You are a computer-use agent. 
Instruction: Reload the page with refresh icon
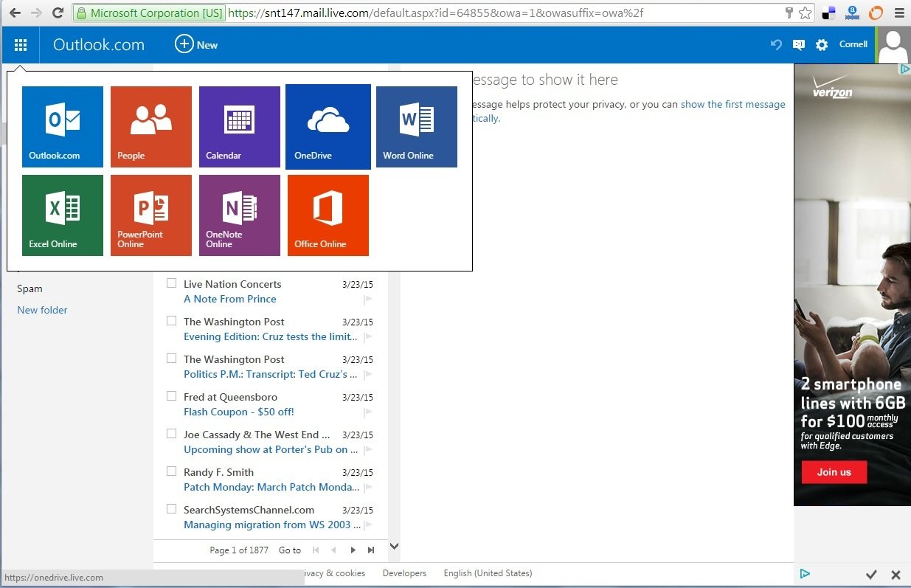pyautogui.click(x=58, y=13)
